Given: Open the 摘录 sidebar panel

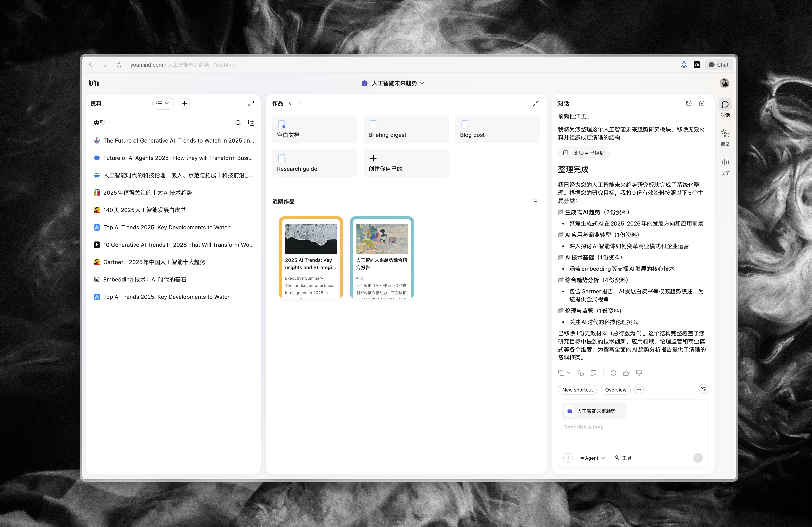Looking at the screenshot, I should pos(725,137).
